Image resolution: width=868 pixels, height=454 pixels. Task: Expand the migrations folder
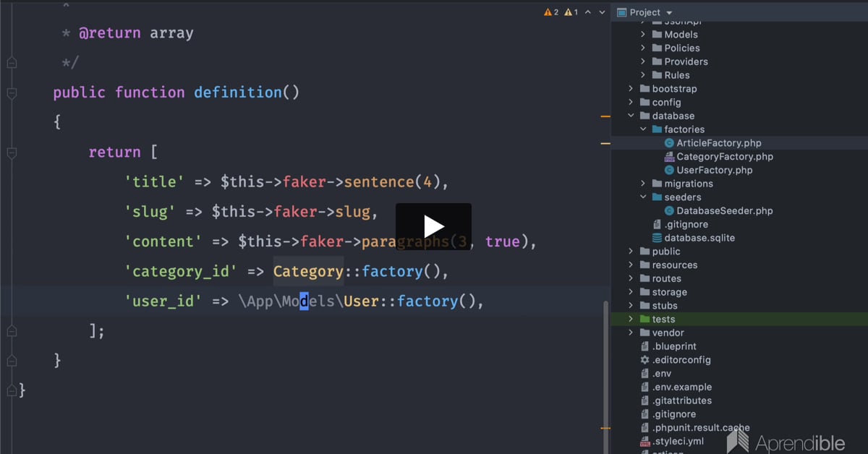[x=643, y=184]
